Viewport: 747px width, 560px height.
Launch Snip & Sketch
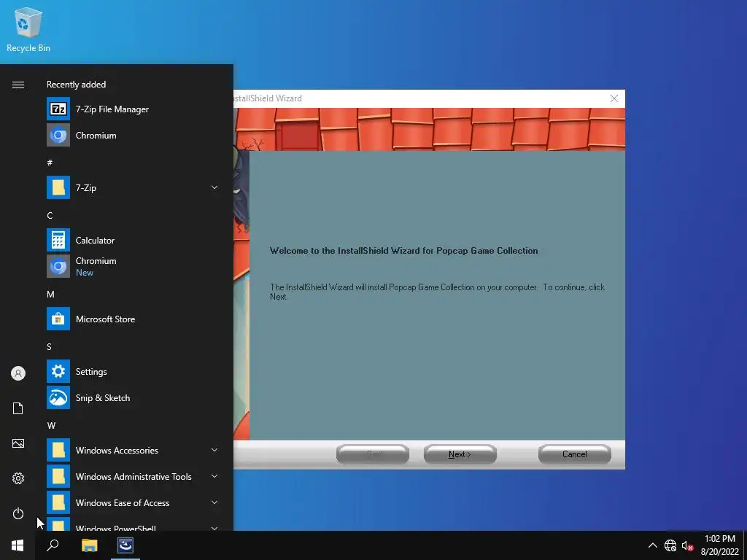coord(133,397)
